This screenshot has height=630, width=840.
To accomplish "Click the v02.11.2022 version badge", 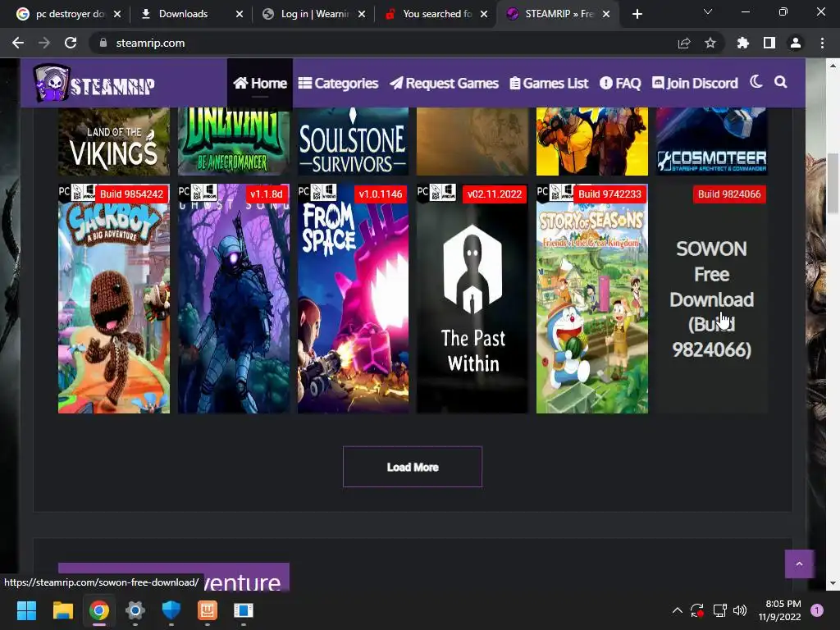I will coord(494,194).
